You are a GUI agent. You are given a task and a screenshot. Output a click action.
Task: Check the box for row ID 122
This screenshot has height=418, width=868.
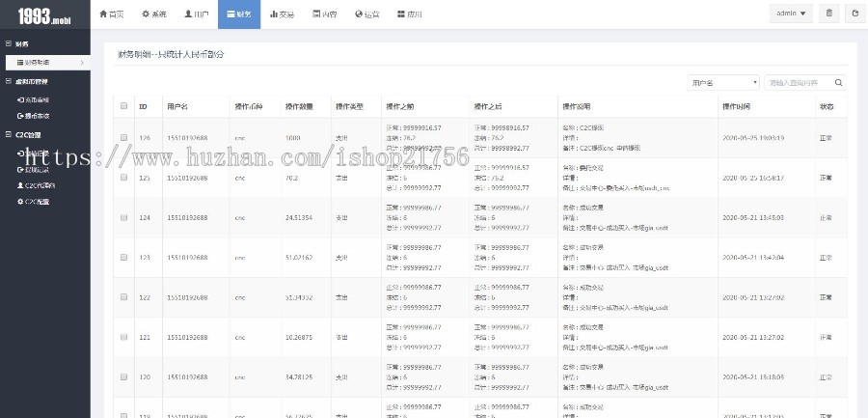coord(124,297)
